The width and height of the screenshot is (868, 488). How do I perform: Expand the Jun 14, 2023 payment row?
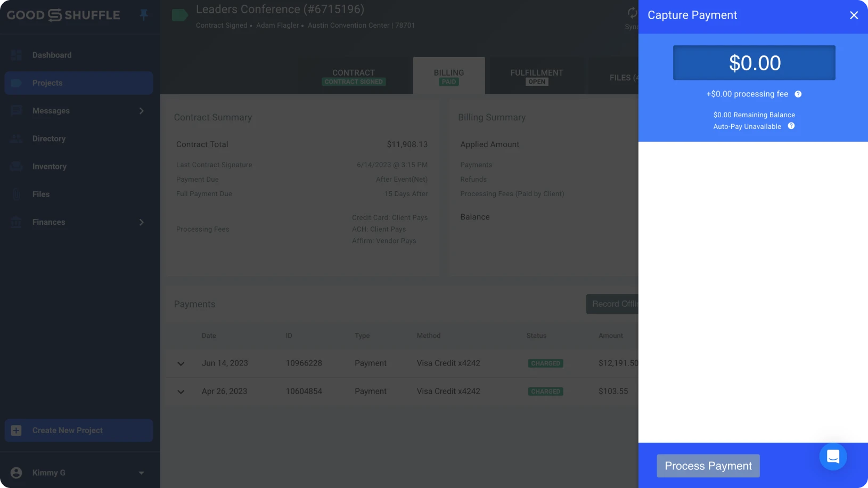pos(181,364)
